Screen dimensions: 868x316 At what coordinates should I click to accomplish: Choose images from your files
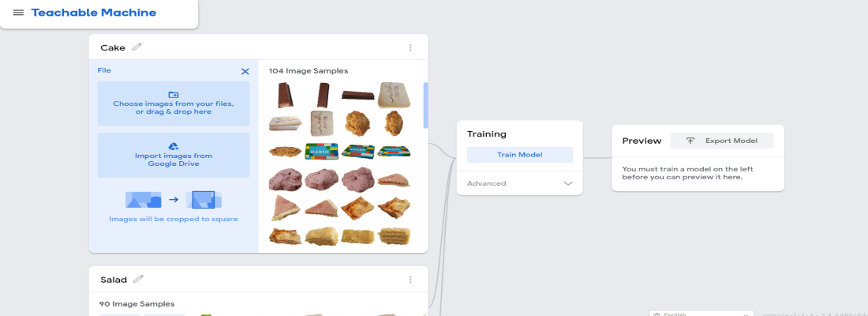pos(173,103)
